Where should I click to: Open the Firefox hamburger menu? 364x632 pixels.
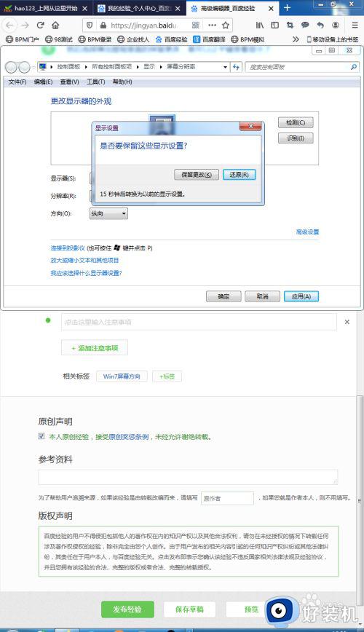tap(355, 25)
